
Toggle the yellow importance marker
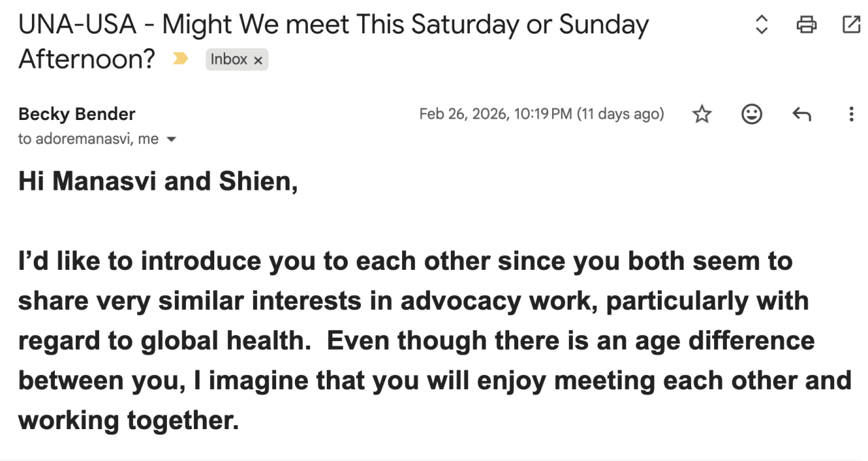pos(180,59)
